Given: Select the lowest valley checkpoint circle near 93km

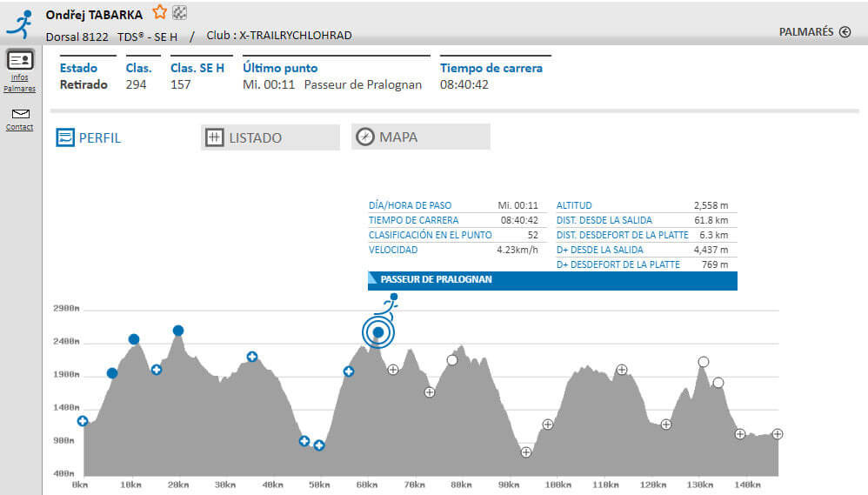Looking at the screenshot, I should pos(526,452).
